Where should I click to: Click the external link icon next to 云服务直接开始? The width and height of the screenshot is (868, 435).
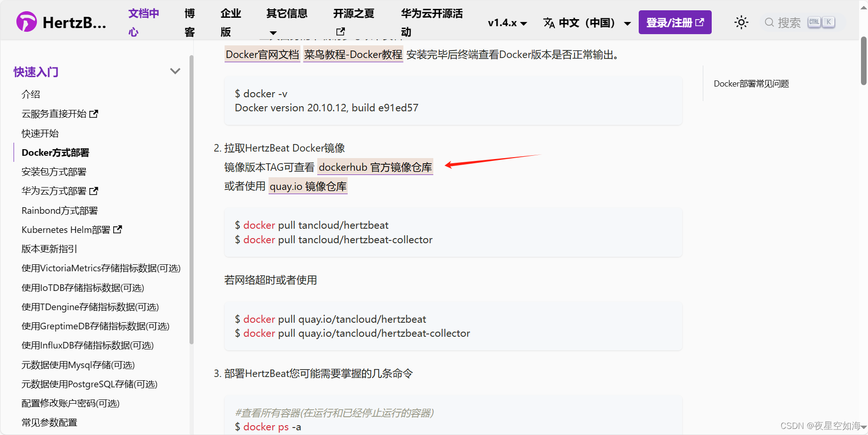pos(95,113)
